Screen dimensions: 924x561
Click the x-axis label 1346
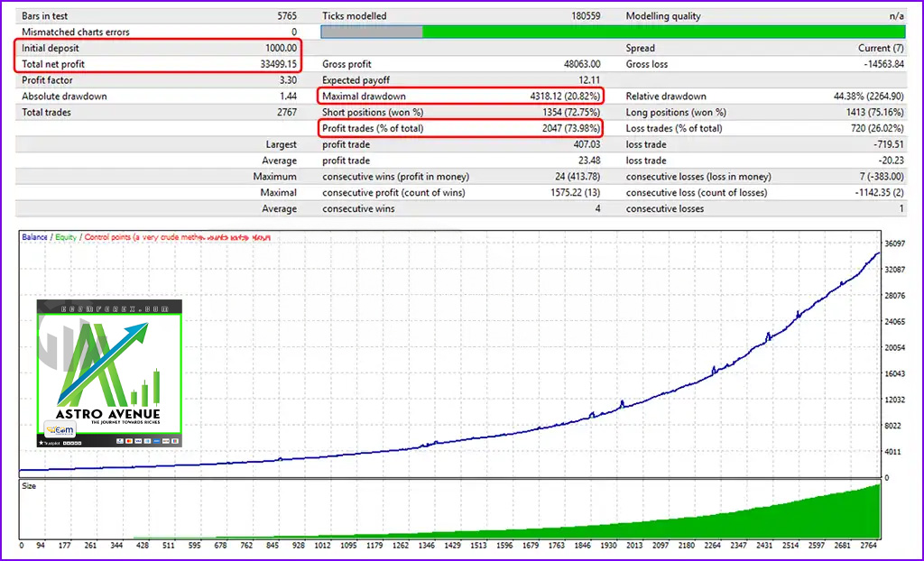427,545
